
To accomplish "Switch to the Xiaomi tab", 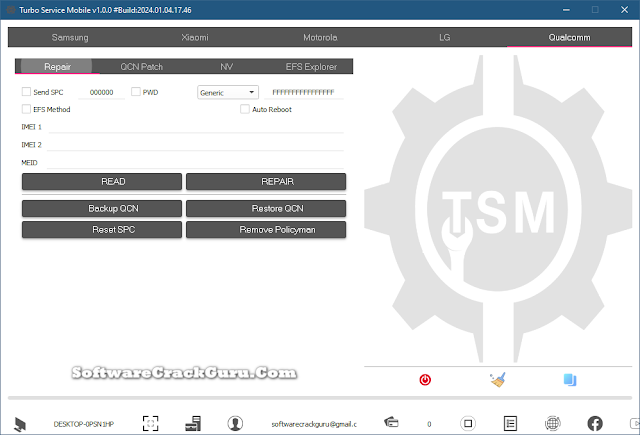I will (x=195, y=38).
